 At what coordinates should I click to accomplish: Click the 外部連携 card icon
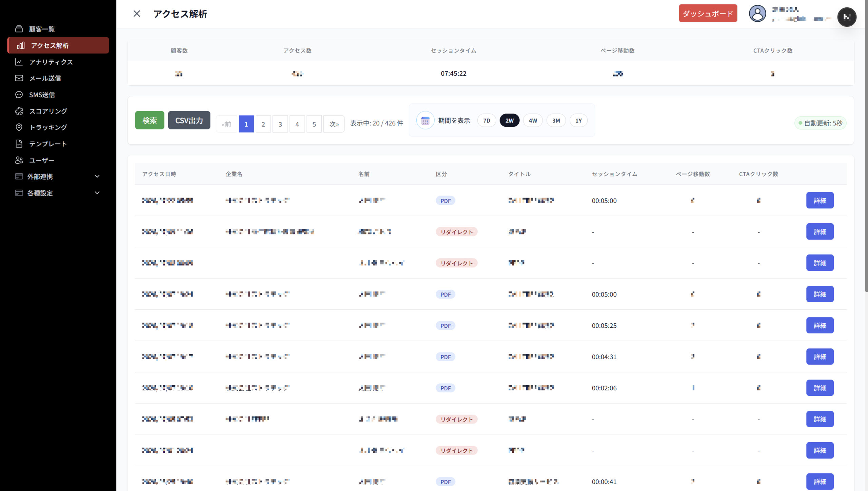(19, 176)
